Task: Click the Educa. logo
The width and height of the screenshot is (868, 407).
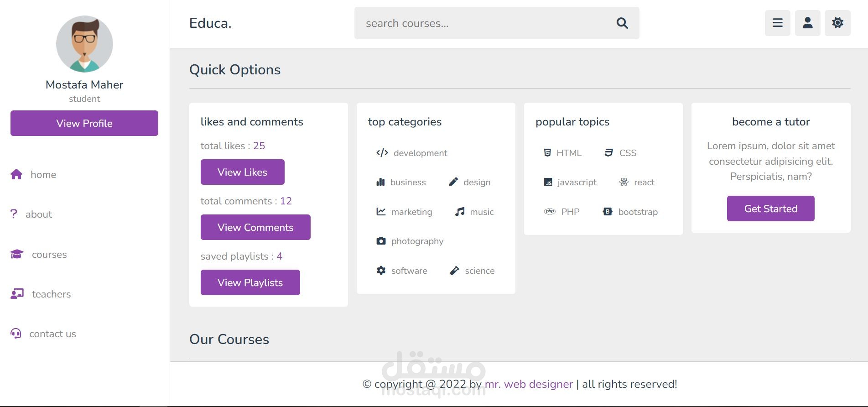Action: (x=210, y=23)
